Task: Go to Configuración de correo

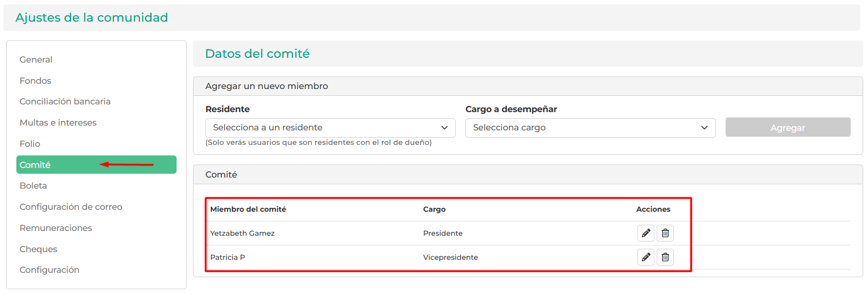Action: tap(71, 207)
